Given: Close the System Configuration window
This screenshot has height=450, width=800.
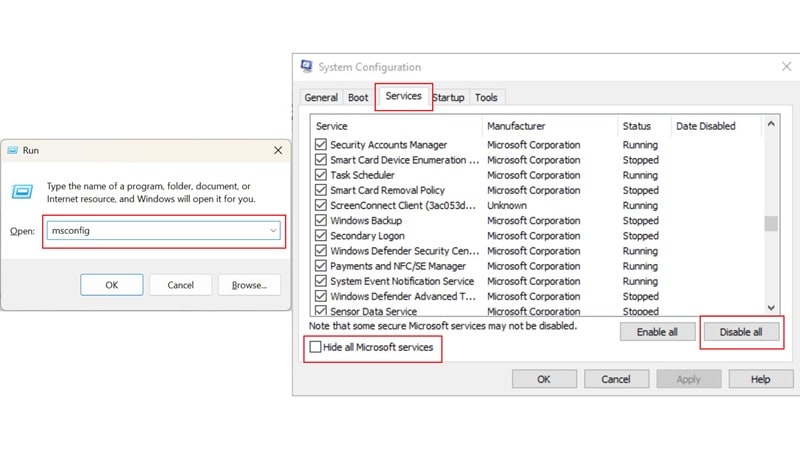Looking at the screenshot, I should pos(786,66).
